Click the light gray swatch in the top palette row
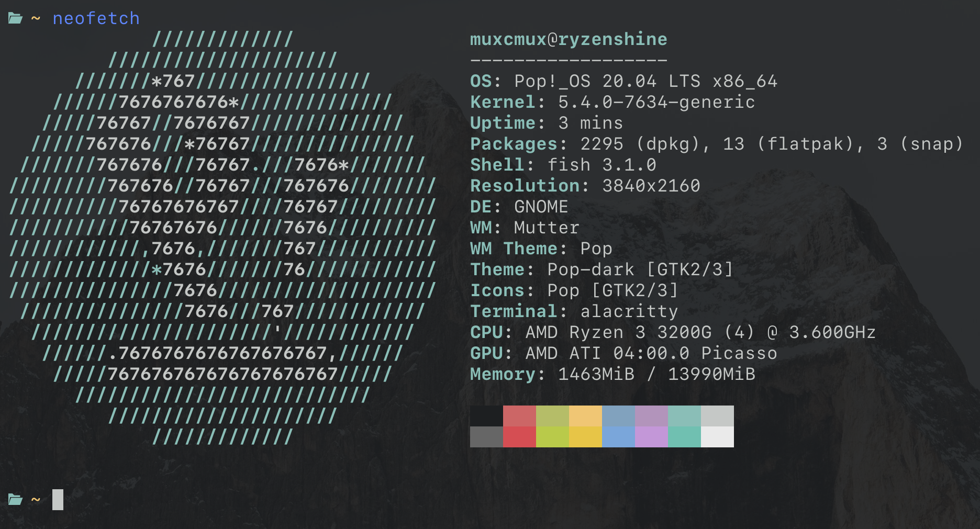980x529 pixels. (717, 416)
